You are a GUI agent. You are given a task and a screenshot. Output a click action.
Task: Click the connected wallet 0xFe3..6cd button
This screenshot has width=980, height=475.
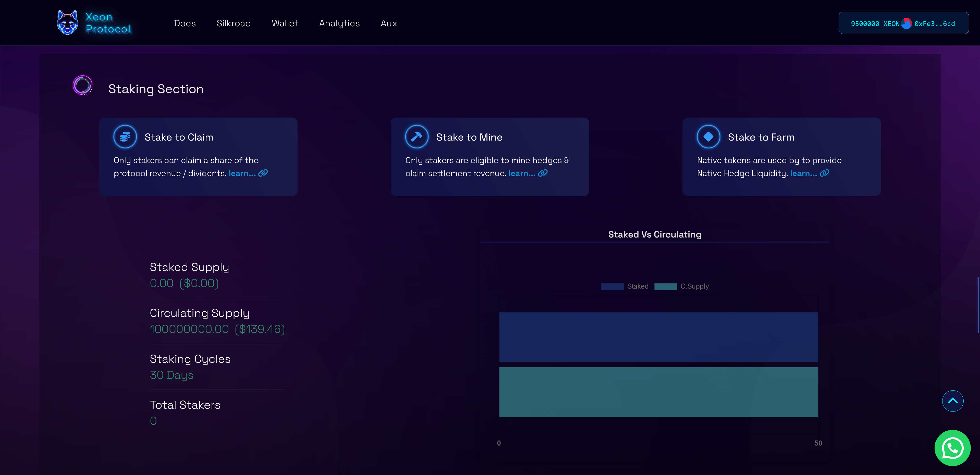[934, 23]
